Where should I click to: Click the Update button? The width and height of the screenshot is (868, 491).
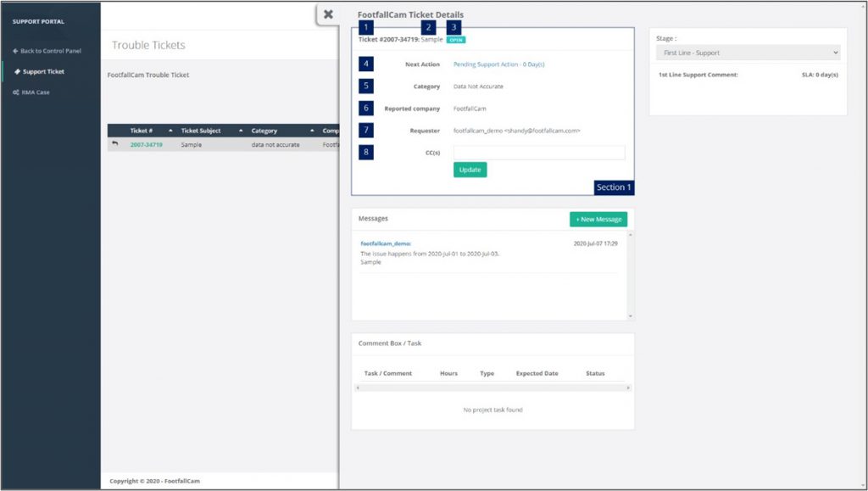pyautogui.click(x=470, y=170)
